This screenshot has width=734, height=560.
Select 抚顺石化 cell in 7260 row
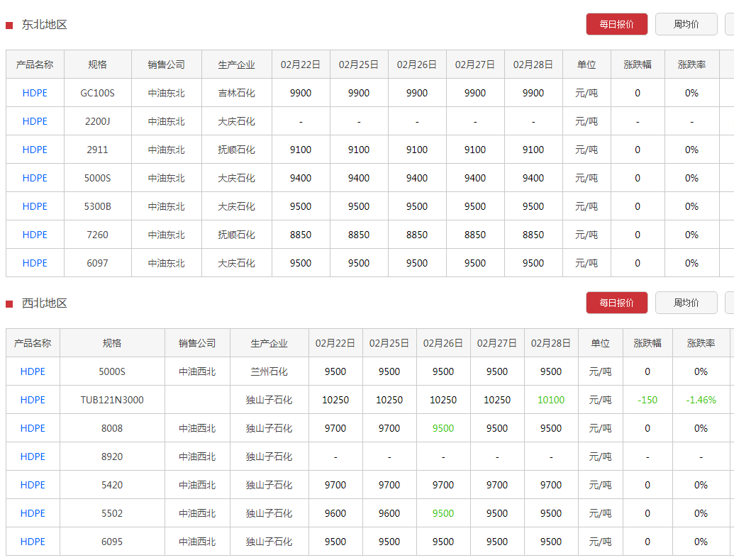[x=236, y=235]
